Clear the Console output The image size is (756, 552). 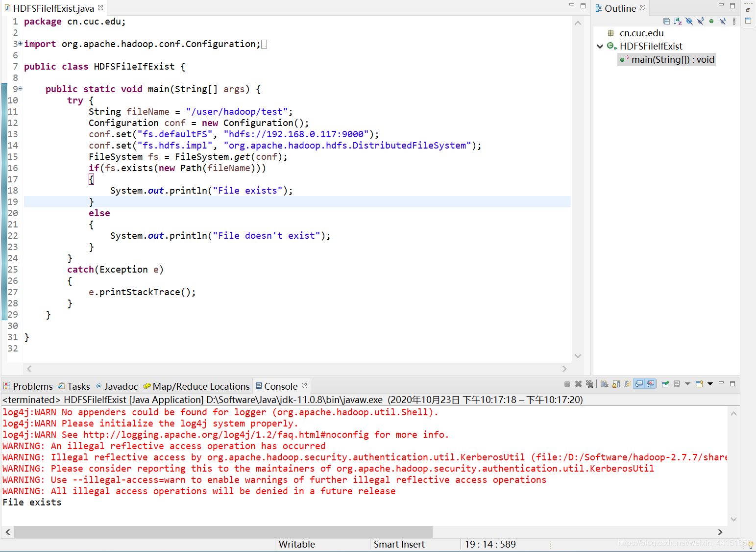point(605,384)
